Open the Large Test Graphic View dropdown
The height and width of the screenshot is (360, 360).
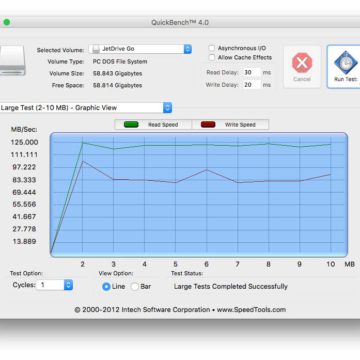(x=86, y=108)
